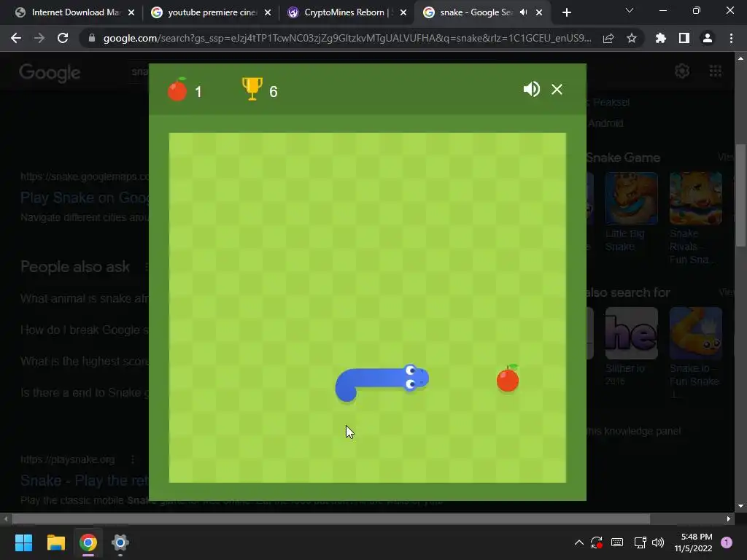Viewport: 747px width, 560px height.
Task: Mute audio on the snake tab
Action: click(524, 12)
